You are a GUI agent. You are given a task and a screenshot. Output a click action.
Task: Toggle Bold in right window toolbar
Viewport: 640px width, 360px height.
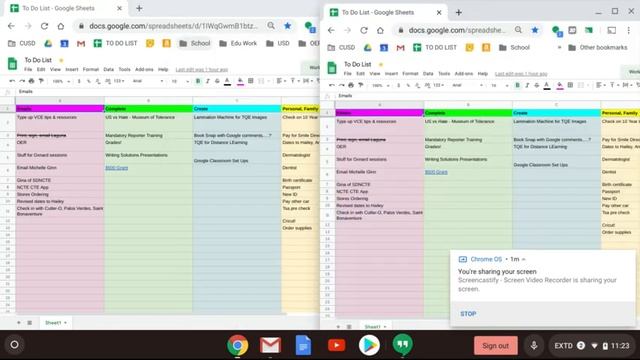click(x=518, y=85)
